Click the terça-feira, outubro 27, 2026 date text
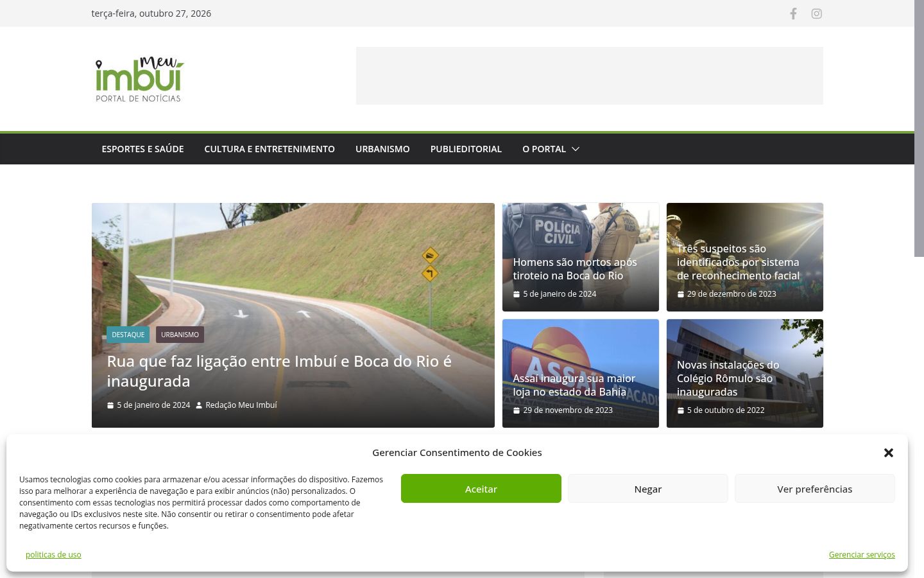Image resolution: width=924 pixels, height=578 pixels. coord(151,13)
